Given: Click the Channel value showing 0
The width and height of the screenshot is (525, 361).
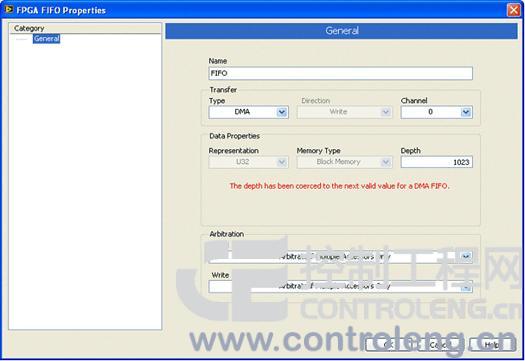Looking at the screenshot, I should click(431, 112).
